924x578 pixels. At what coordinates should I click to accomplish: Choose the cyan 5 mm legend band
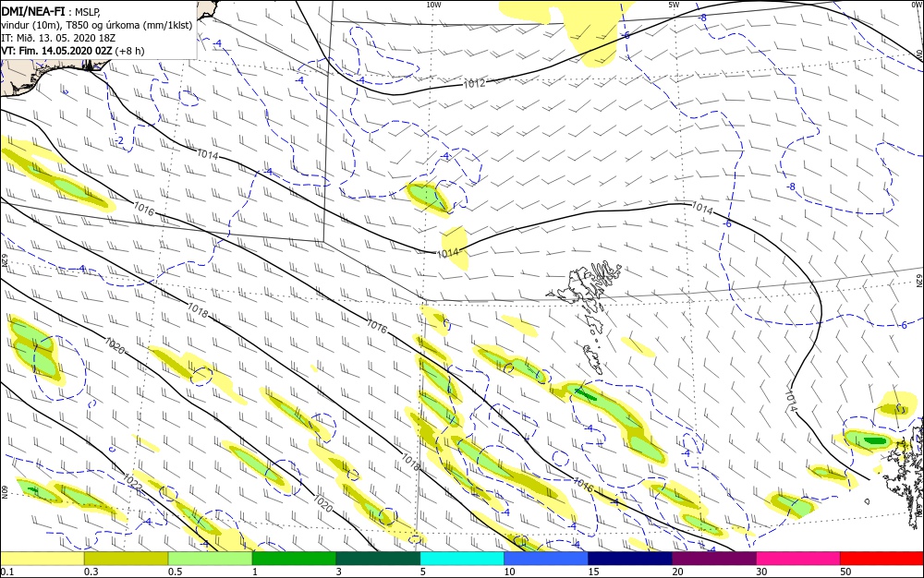[x=462, y=559]
